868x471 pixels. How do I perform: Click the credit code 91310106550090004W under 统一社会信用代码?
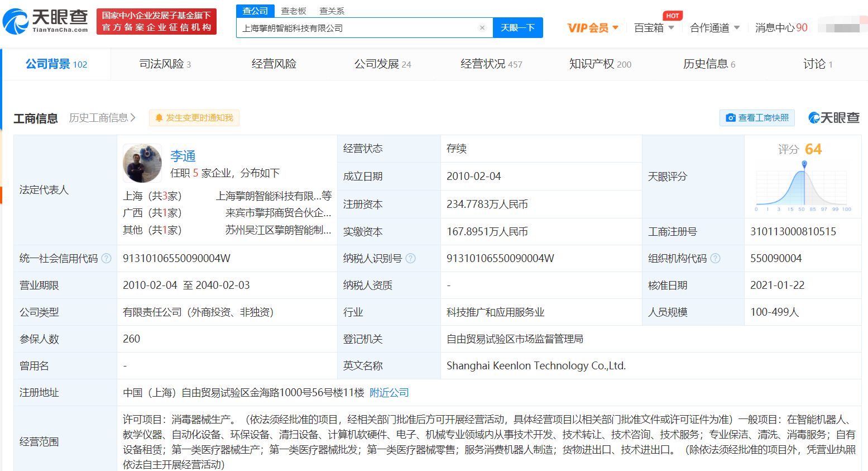(x=176, y=258)
